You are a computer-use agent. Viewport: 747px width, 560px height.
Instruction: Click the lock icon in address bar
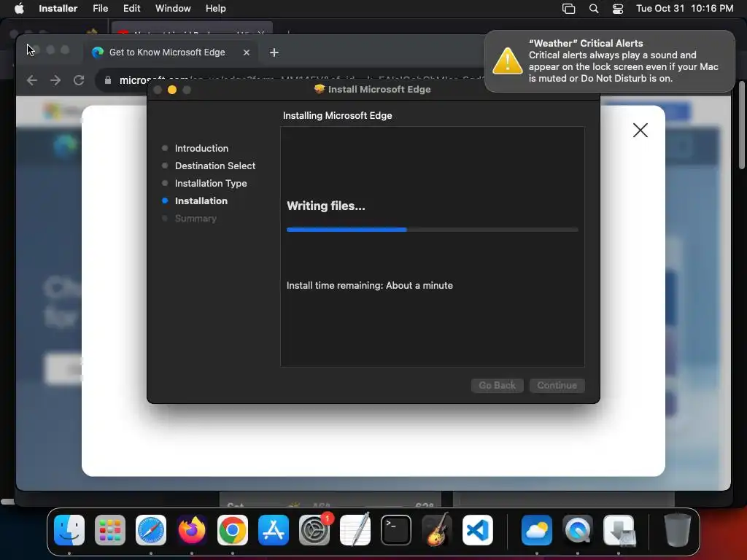[108, 80]
